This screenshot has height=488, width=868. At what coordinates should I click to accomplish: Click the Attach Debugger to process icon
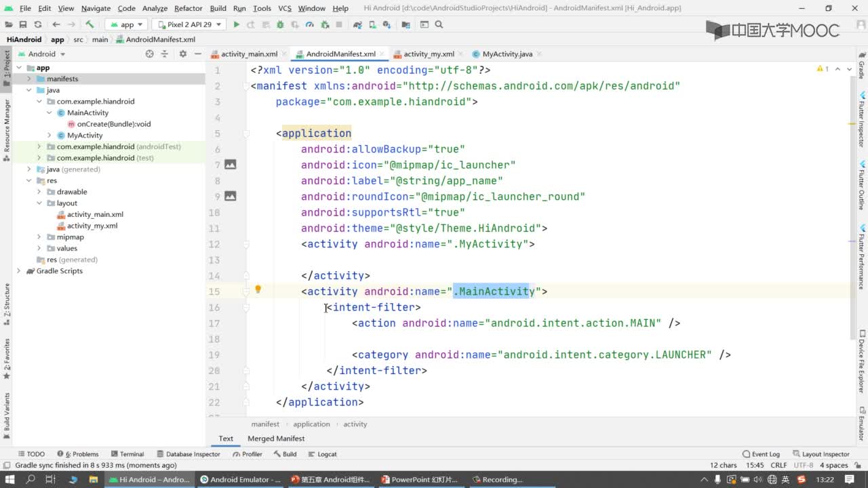(x=325, y=24)
